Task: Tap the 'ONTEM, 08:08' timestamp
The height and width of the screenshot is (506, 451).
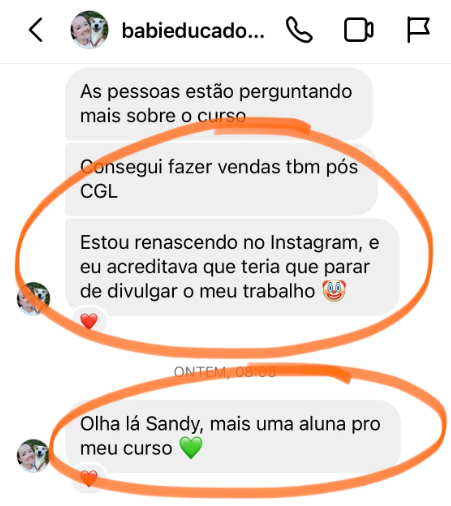Action: click(225, 372)
